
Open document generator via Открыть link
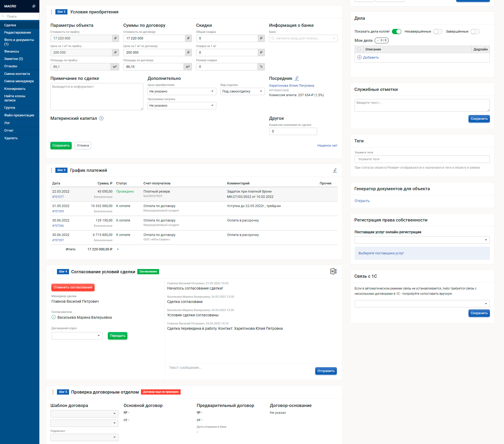coord(362,201)
